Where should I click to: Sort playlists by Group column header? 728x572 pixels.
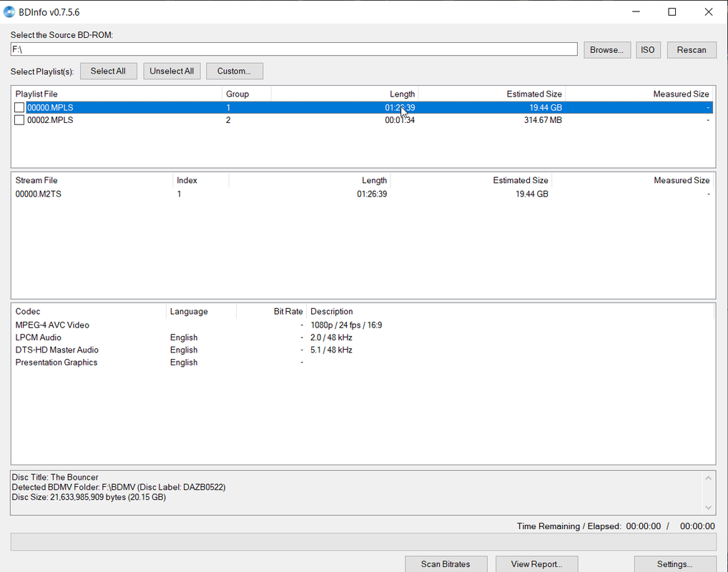[247, 94]
